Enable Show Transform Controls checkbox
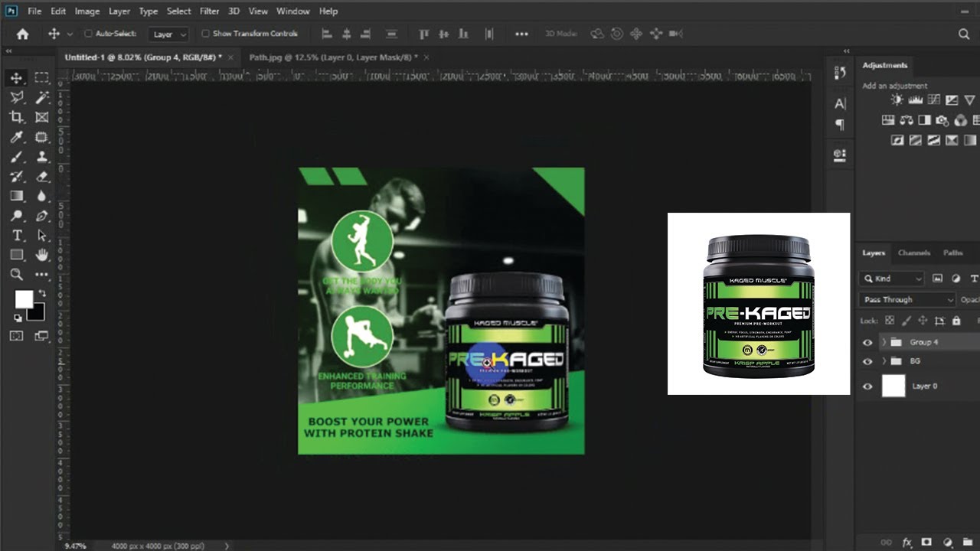Image resolution: width=980 pixels, height=551 pixels. point(205,34)
